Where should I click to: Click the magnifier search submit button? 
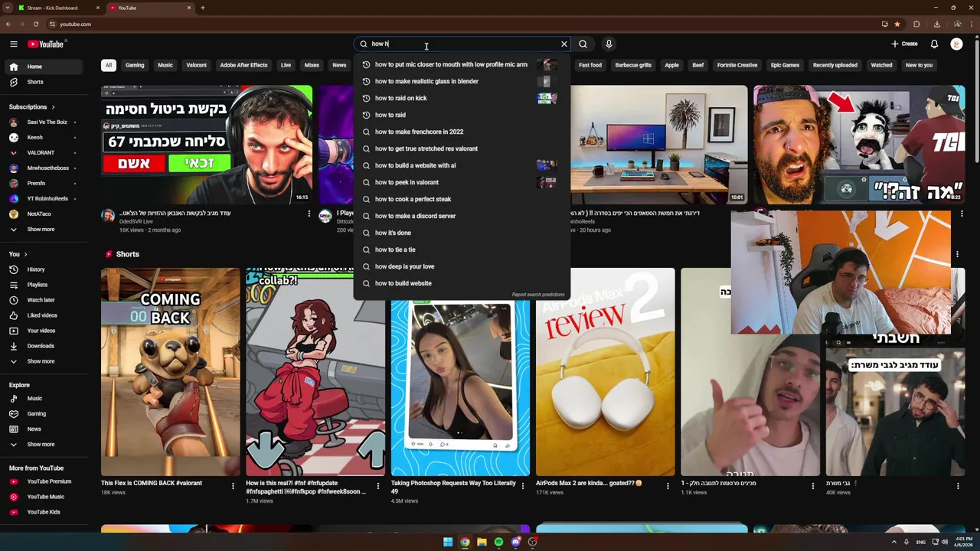click(583, 44)
